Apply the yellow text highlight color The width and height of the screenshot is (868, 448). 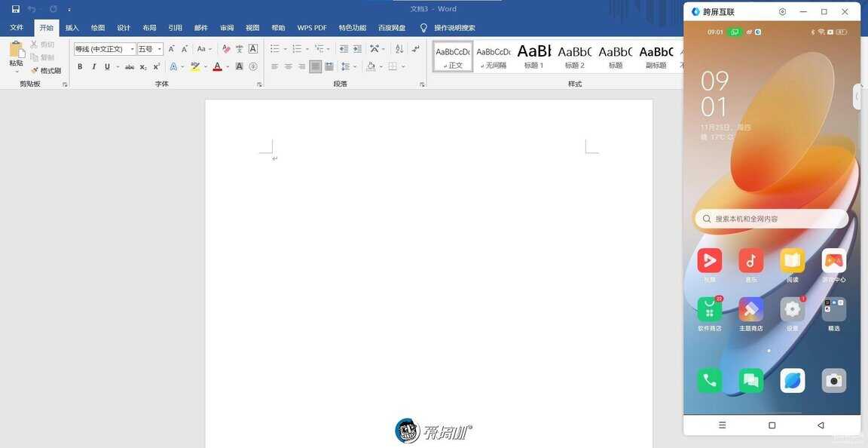195,66
